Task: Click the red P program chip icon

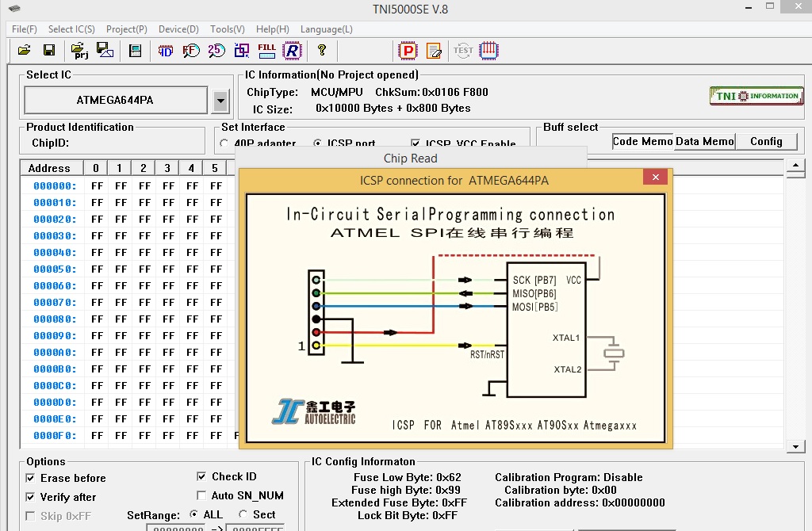Action: pos(408,50)
